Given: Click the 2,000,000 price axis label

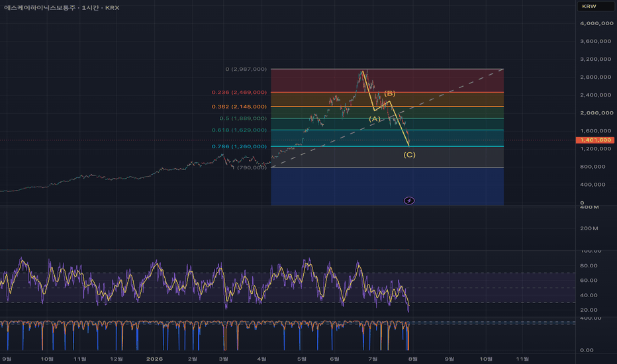Looking at the screenshot, I should tap(596, 113).
